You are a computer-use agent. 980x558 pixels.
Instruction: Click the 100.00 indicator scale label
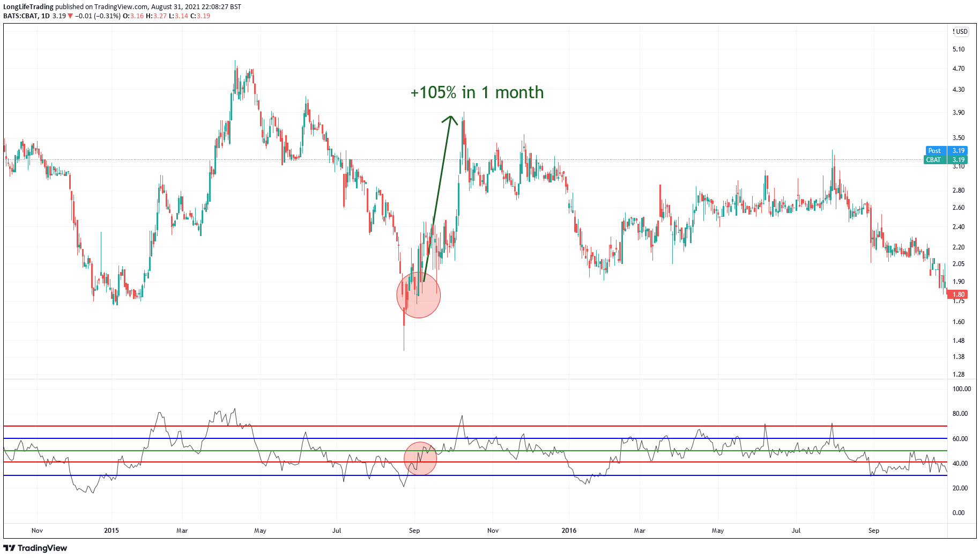point(961,389)
